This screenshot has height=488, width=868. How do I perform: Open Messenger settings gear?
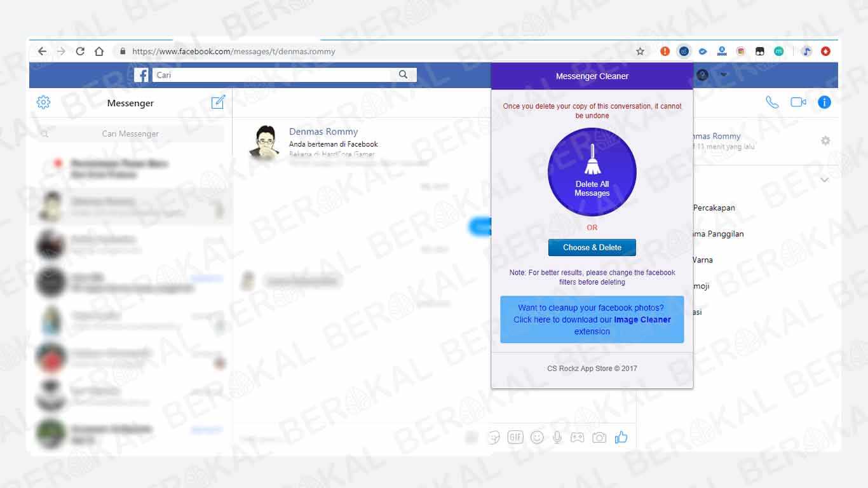[43, 102]
